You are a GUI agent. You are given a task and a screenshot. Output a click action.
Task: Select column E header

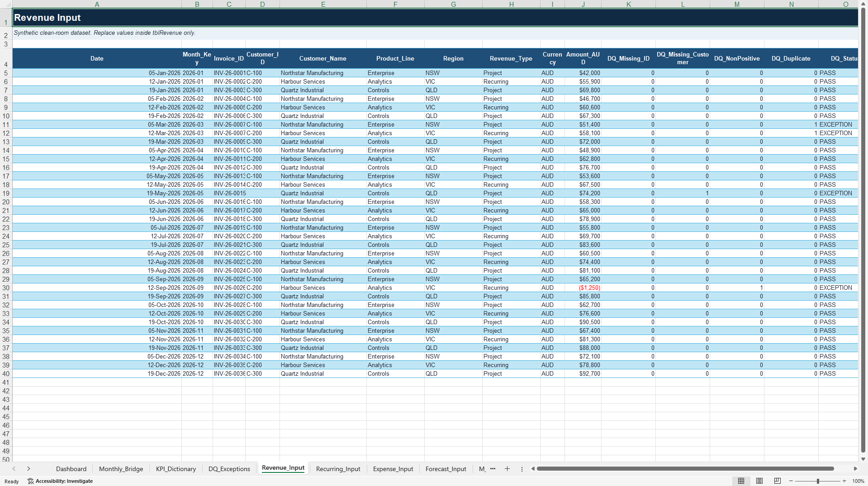click(323, 4)
